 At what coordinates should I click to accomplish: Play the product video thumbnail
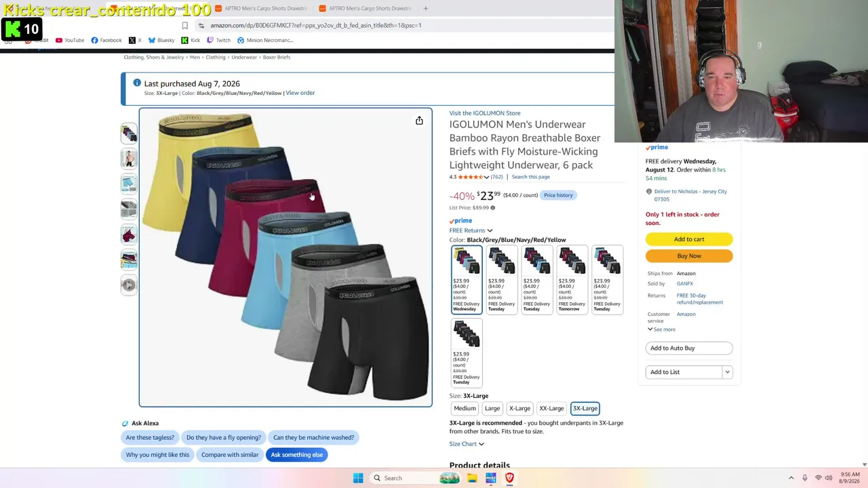(129, 285)
